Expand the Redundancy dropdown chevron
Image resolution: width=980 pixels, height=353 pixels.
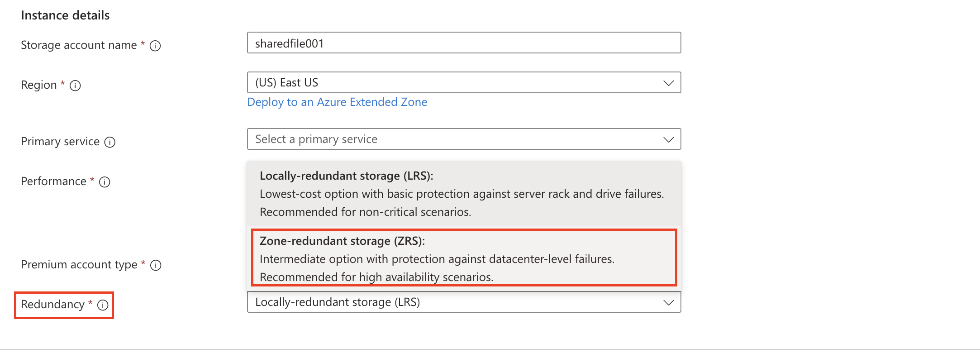pyautogui.click(x=668, y=302)
